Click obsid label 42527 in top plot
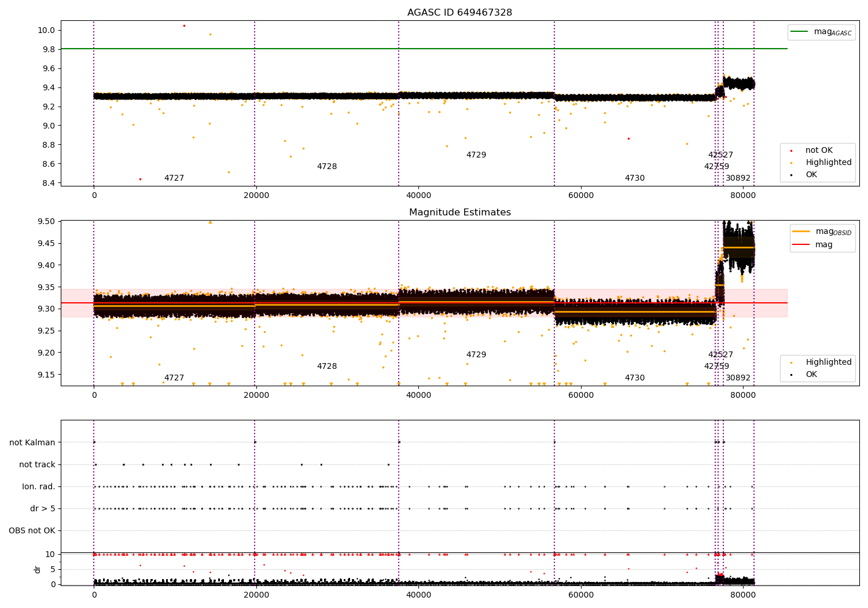The height and width of the screenshot is (608, 868). (720, 155)
